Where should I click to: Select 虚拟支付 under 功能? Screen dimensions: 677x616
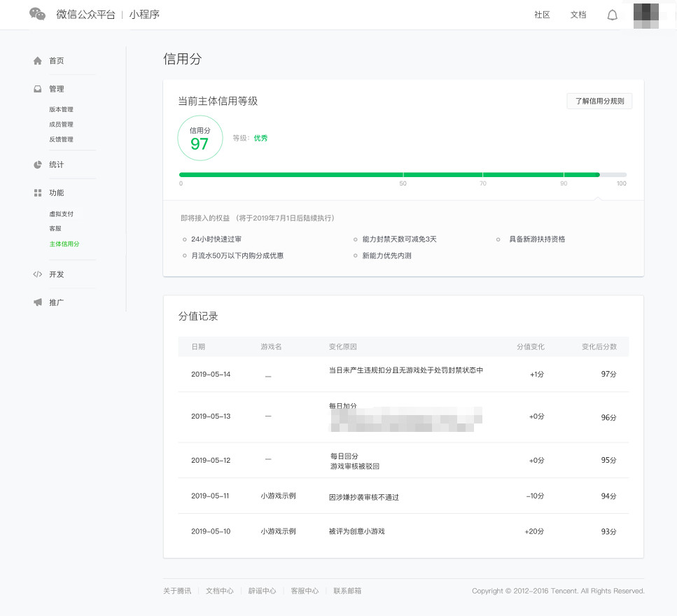coord(61,213)
